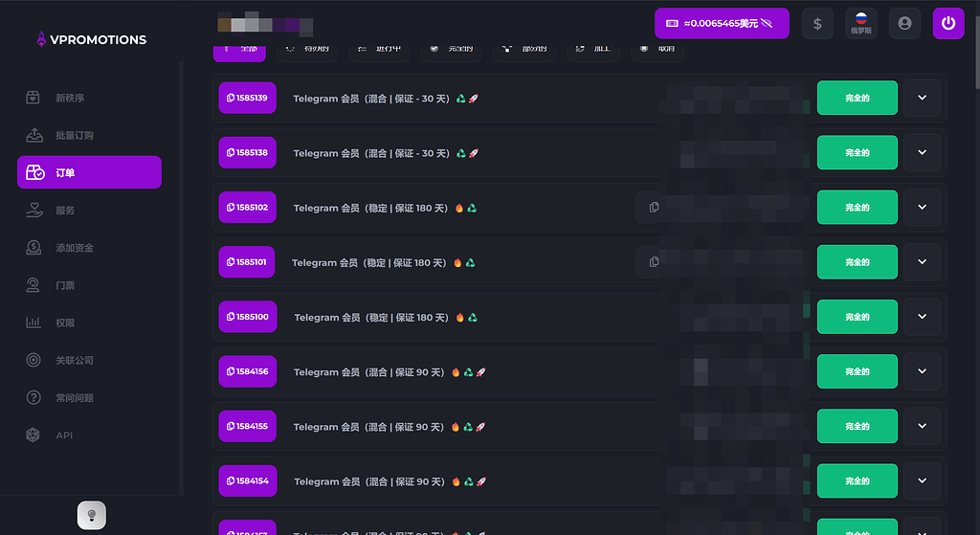
Task: Click 完全的 status on order 1584156
Action: [857, 371]
